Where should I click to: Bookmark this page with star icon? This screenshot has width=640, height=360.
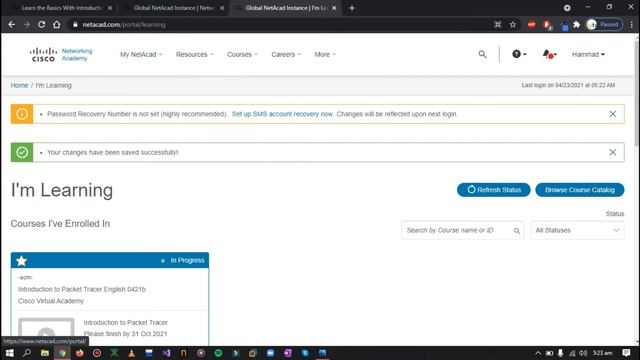tap(513, 24)
